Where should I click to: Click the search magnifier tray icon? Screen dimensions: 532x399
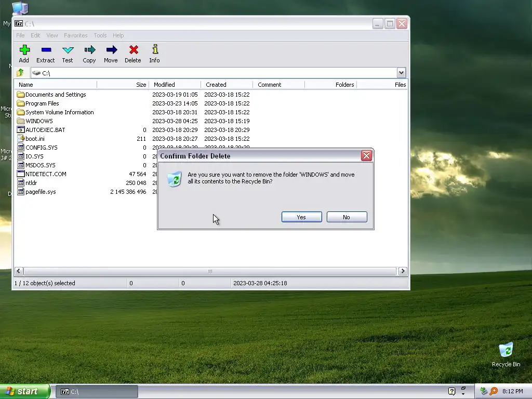[494, 391]
